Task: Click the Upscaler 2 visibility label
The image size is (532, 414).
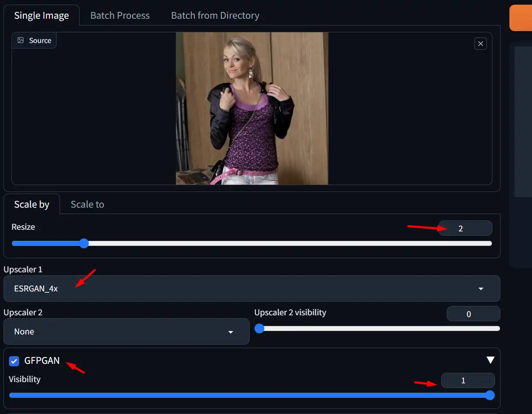Action: [290, 312]
